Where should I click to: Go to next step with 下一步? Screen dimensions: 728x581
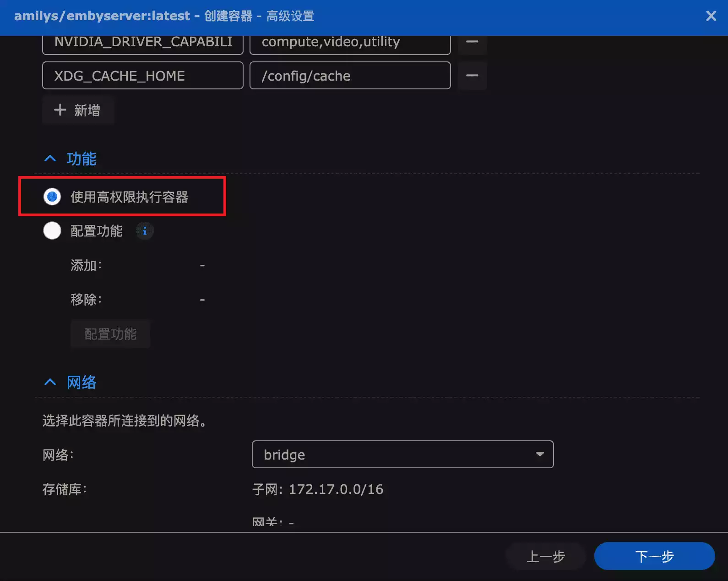(x=654, y=556)
